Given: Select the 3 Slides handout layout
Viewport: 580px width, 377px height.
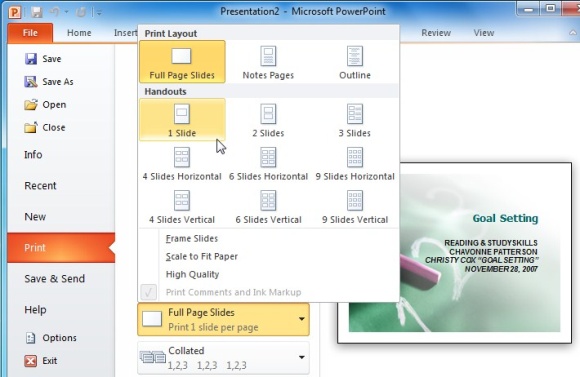Looking at the screenshot, I should tap(355, 120).
